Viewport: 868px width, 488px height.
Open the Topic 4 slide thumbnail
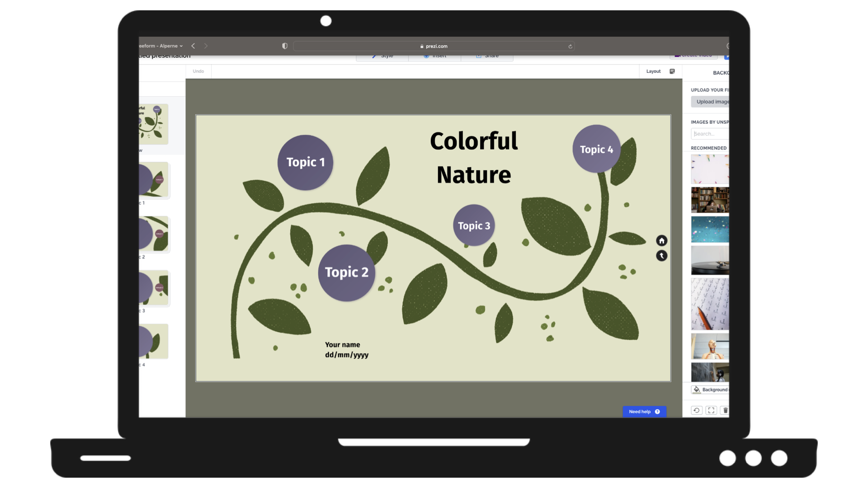[x=154, y=342]
